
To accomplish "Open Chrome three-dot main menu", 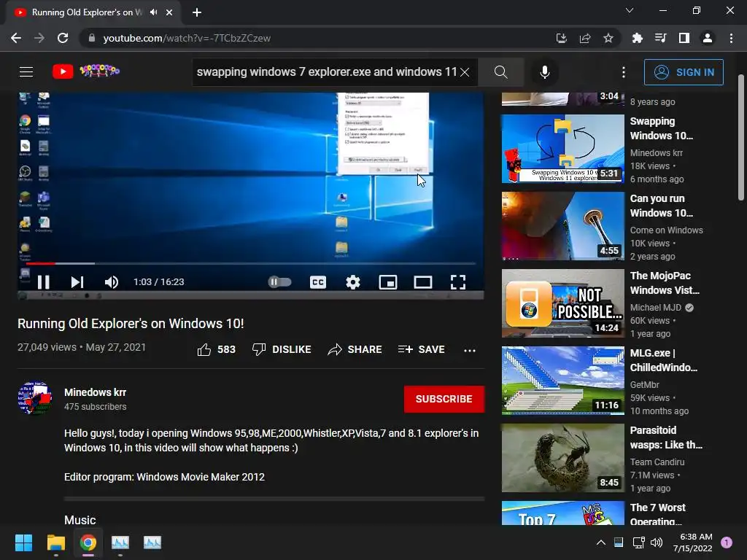I will [731, 38].
